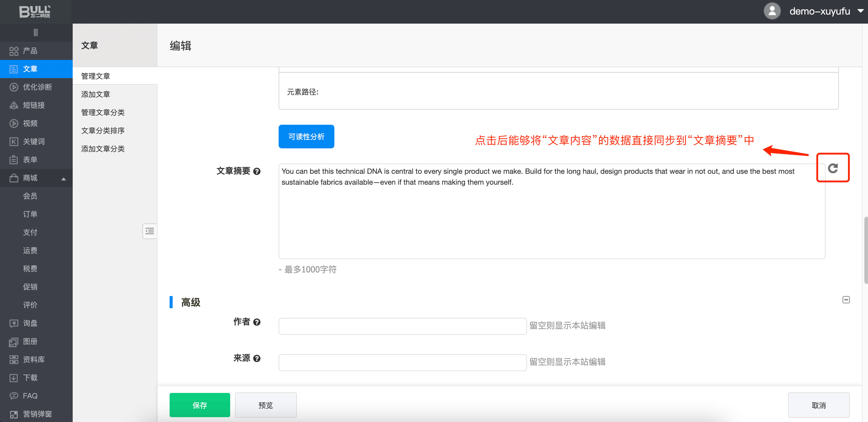The height and width of the screenshot is (422, 868).
Task: Click into the 作者 input field
Action: (x=402, y=326)
